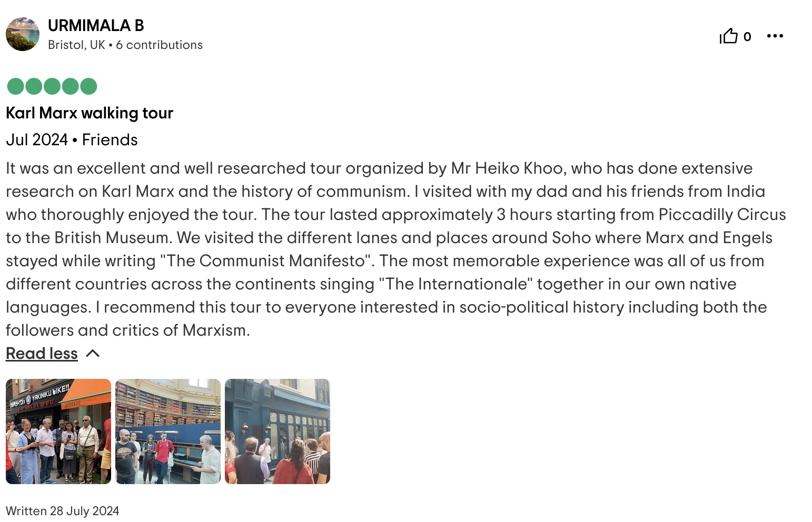The width and height of the screenshot is (812, 522).
Task: Open the blue shopfront group photo
Action: pos(278,431)
